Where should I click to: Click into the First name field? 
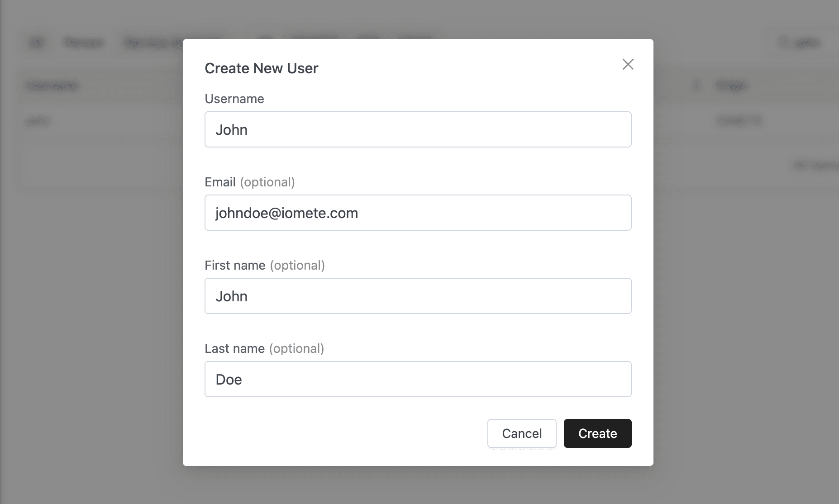418,296
